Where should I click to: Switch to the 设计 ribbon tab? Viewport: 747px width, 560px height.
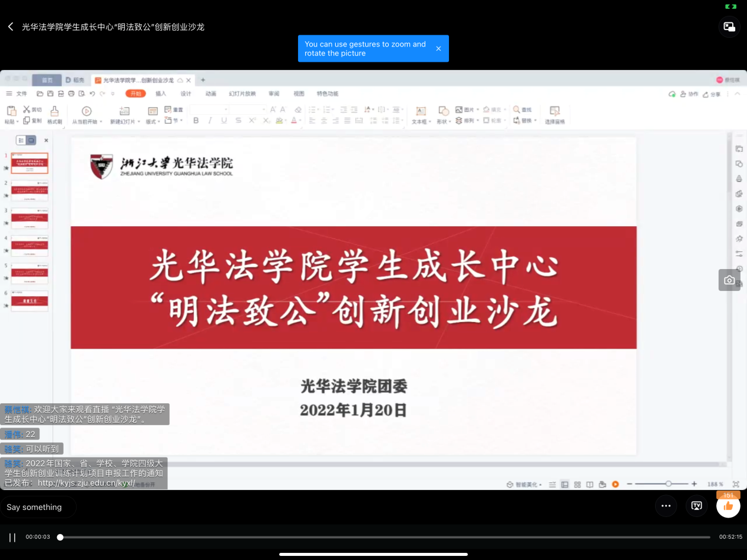pyautogui.click(x=186, y=94)
